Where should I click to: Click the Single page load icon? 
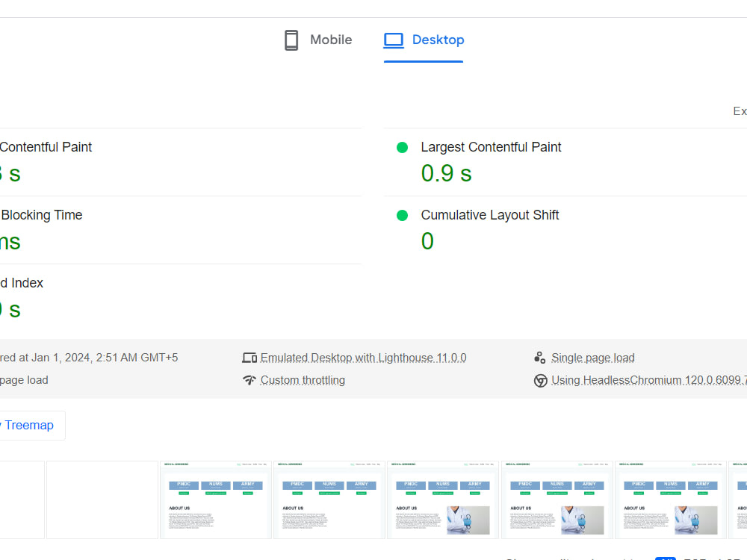click(x=540, y=357)
